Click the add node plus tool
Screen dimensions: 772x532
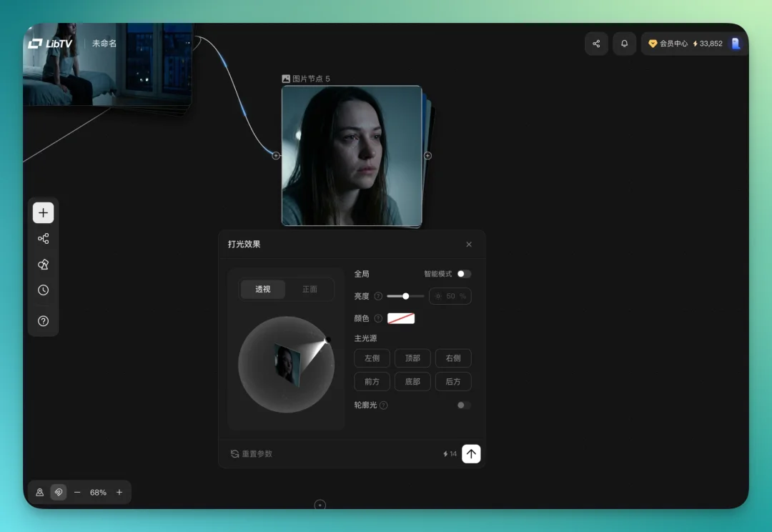click(43, 212)
